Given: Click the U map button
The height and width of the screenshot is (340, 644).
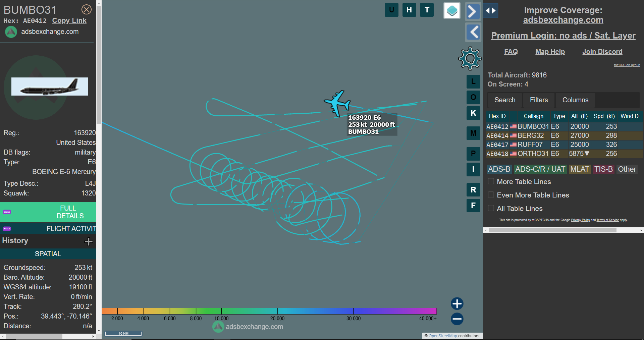Looking at the screenshot, I should tap(391, 10).
